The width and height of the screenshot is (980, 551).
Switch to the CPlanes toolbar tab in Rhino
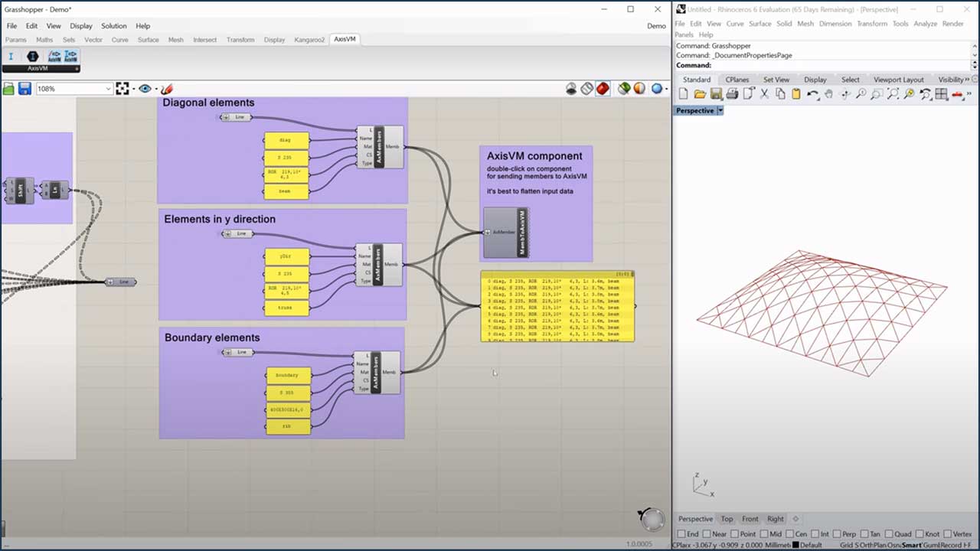[737, 80]
